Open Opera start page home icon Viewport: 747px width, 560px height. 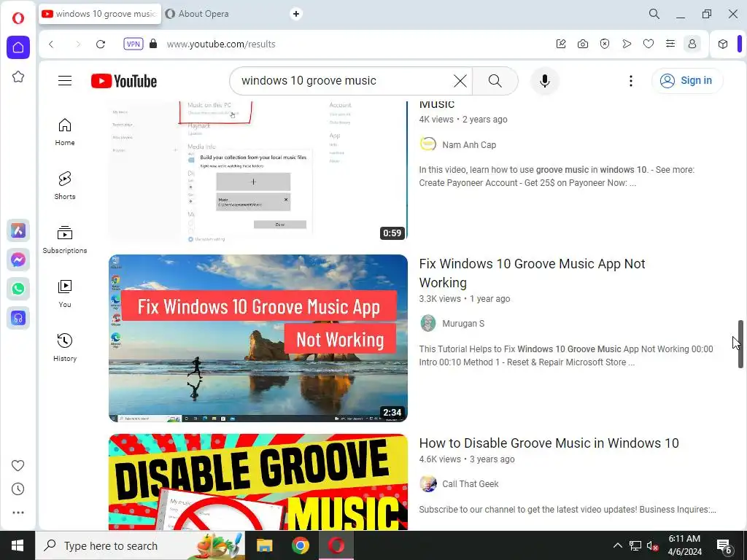point(18,47)
